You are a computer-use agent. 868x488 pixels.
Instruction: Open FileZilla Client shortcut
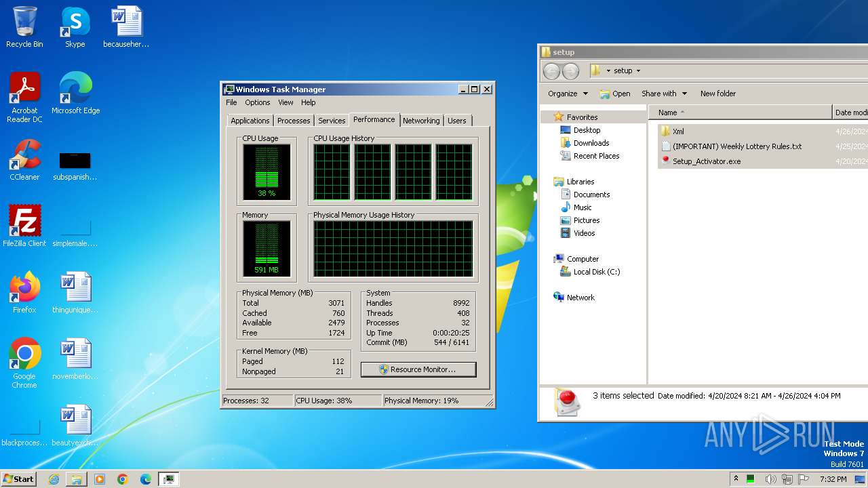coord(24,226)
